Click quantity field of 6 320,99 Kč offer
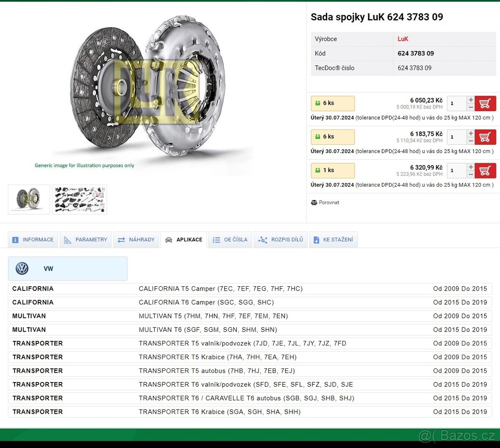This screenshot has height=448, width=500. [457, 170]
